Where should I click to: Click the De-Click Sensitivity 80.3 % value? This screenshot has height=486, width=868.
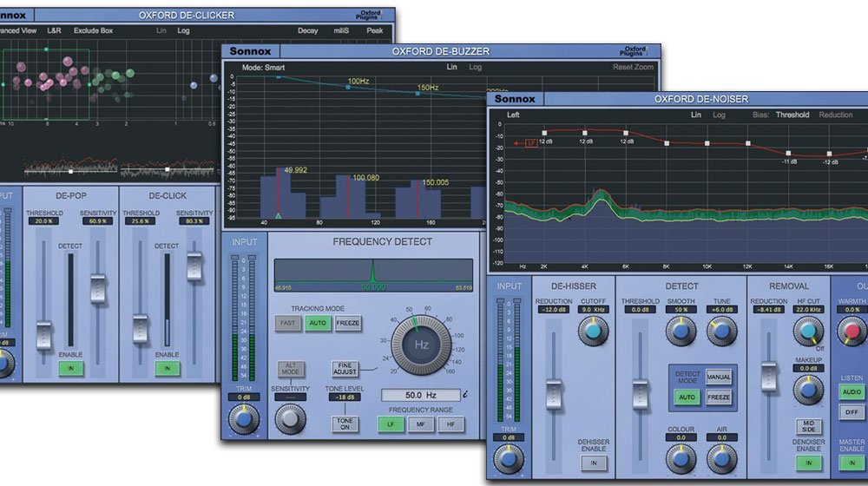point(194,221)
